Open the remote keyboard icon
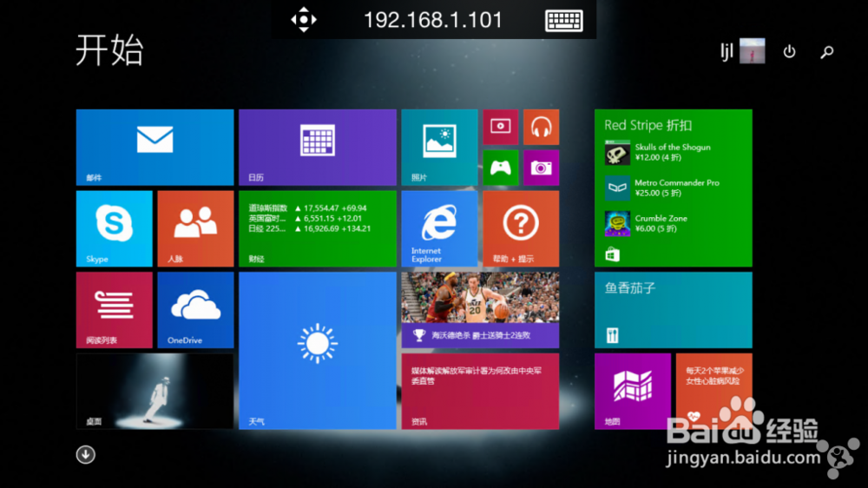Screen dimensions: 868x488 pos(564,21)
